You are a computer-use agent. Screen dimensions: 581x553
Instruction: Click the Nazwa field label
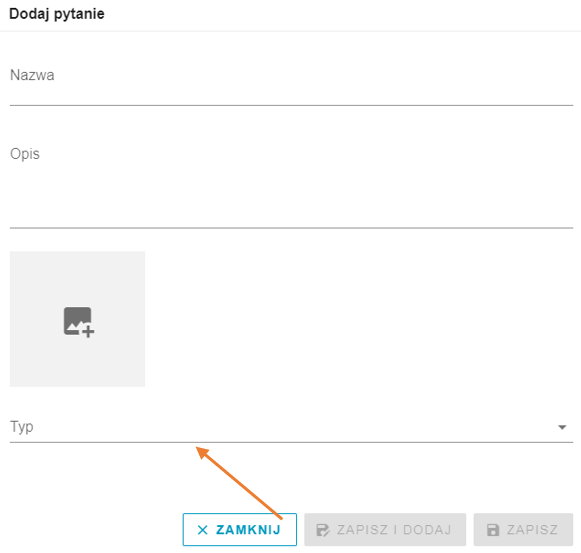(32, 75)
